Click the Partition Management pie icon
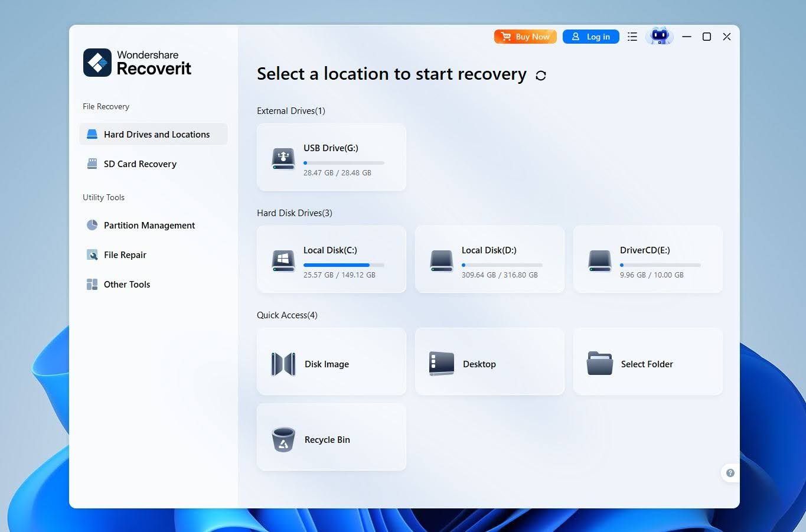Screen dimensions: 806x532 (92, 225)
